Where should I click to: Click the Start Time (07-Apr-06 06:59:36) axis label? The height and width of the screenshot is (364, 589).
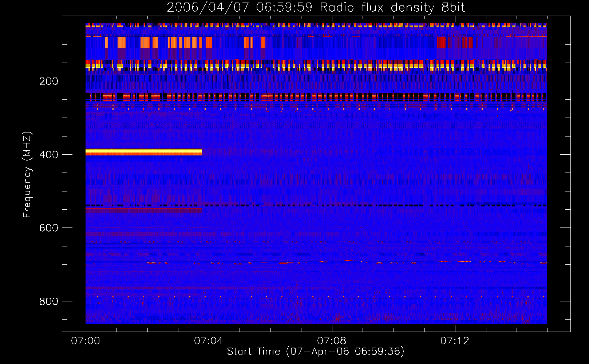[316, 352]
